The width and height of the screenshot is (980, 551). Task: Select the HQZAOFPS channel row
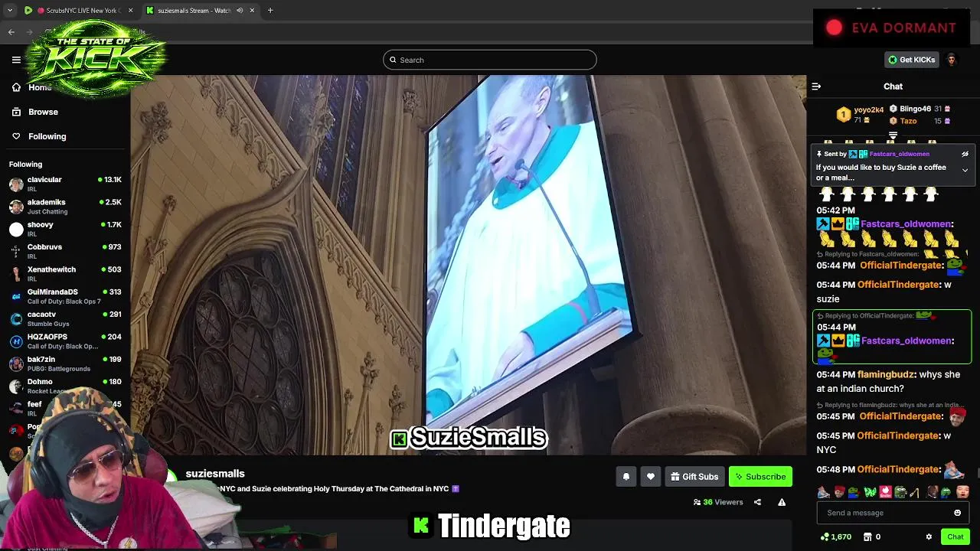click(66, 341)
